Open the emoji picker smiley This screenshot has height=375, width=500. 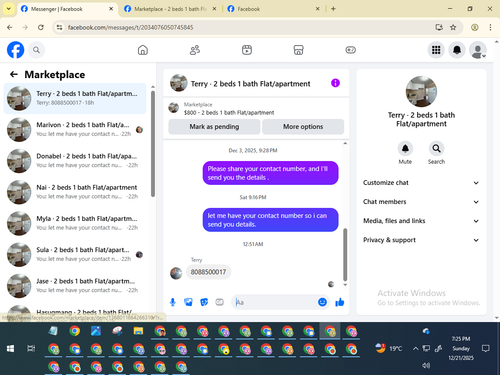(322, 302)
